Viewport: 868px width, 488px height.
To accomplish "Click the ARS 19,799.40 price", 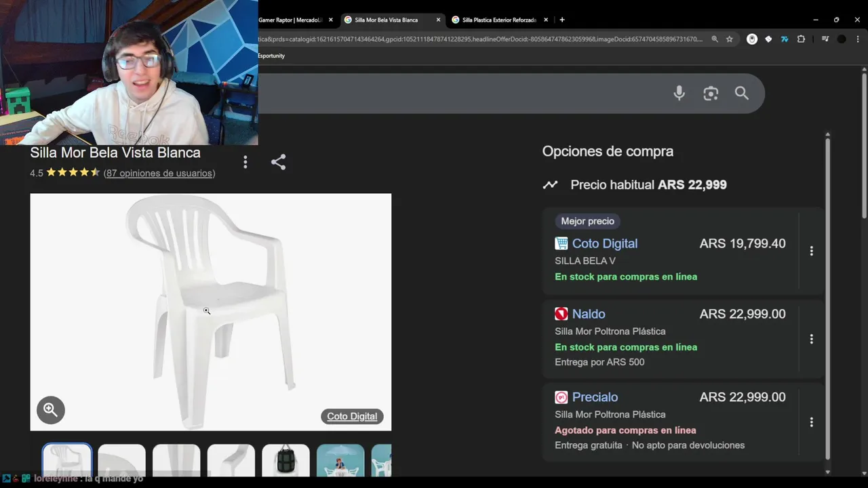I will [x=743, y=243].
